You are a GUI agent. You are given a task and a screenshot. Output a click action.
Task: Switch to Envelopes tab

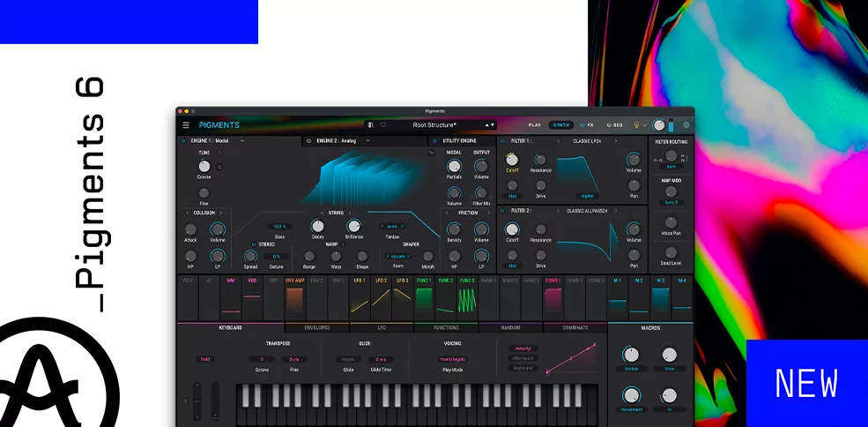pyautogui.click(x=317, y=327)
